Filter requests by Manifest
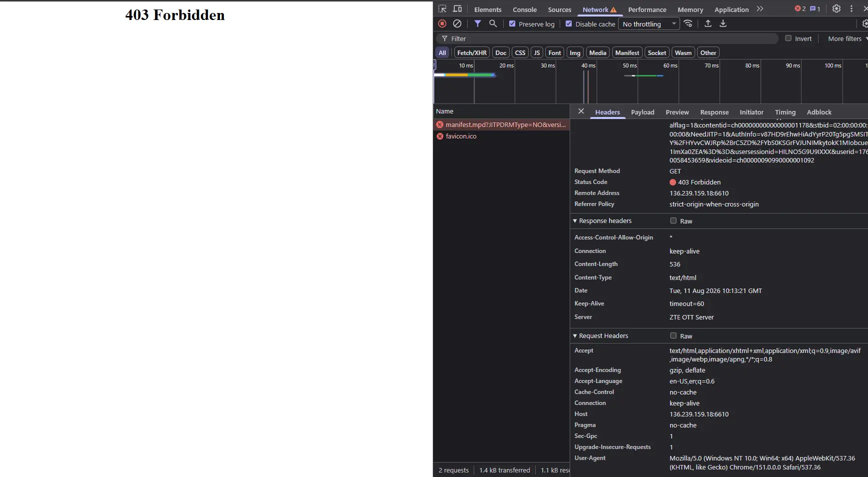 pos(627,52)
